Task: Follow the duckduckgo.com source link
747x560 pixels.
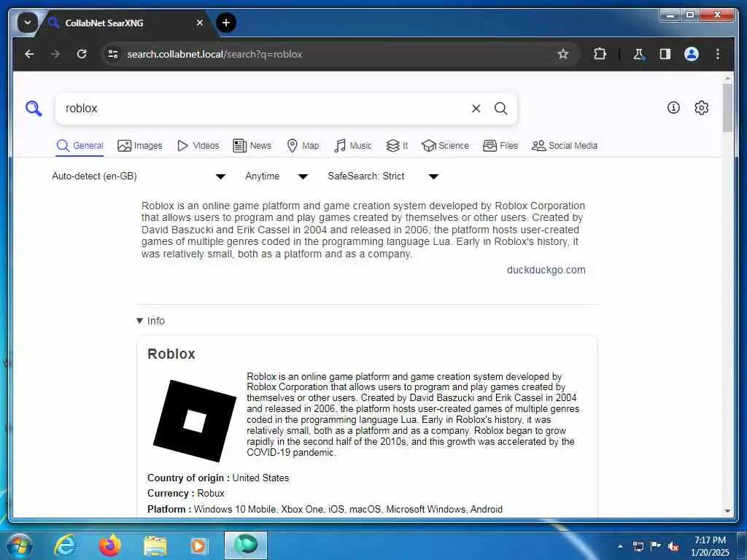Action: point(546,270)
